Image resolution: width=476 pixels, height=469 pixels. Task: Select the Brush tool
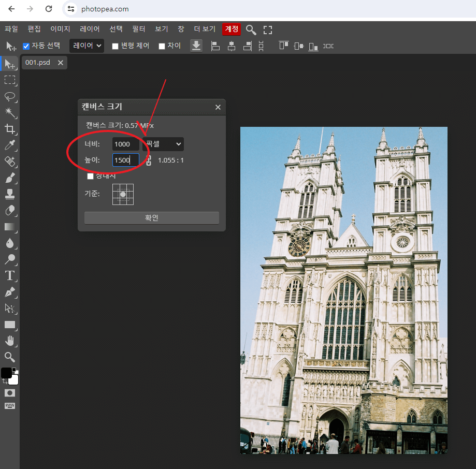click(10, 178)
